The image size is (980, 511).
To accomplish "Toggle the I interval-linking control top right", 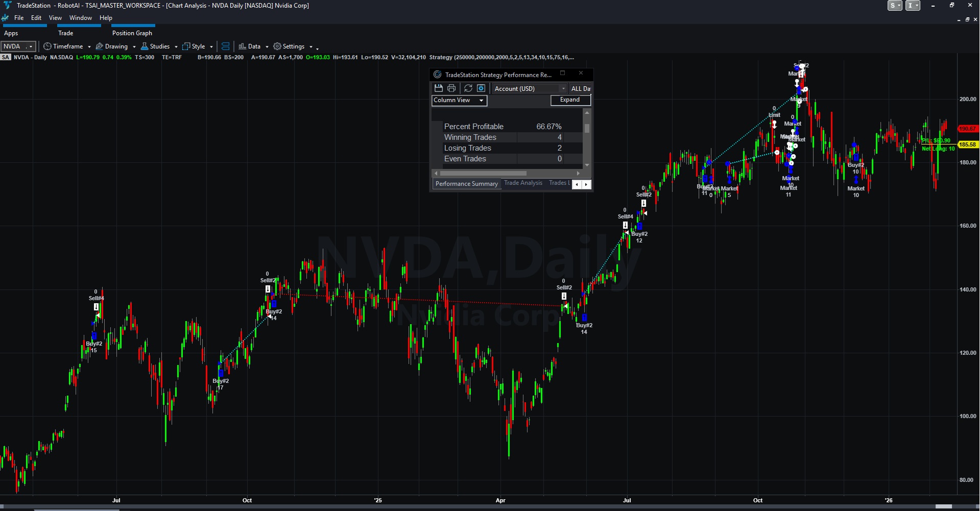I will click(912, 5).
